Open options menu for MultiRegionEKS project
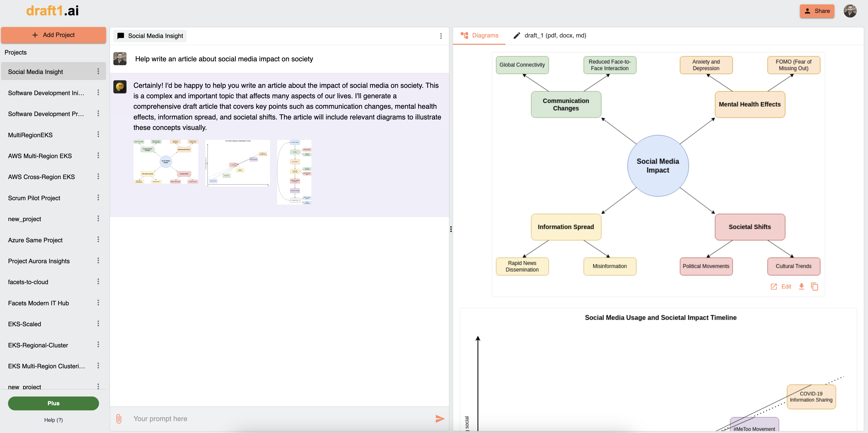Screen dimensions: 868x433 tap(98, 135)
